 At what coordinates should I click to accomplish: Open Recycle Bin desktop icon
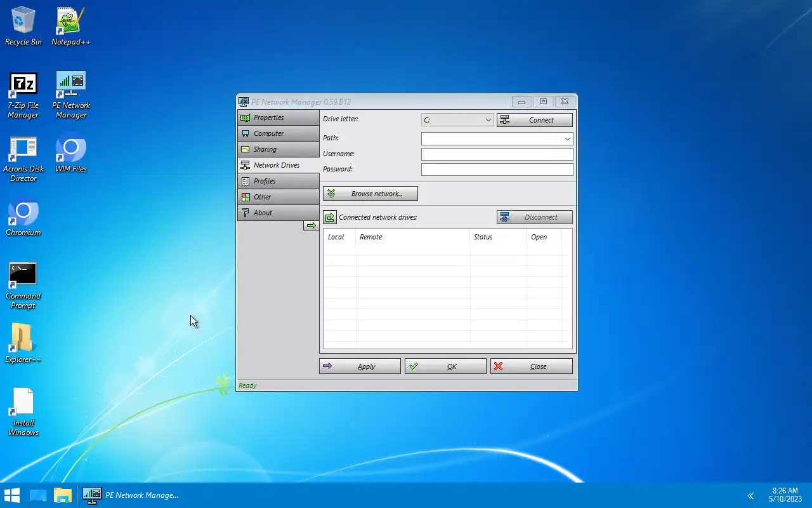pos(23,26)
